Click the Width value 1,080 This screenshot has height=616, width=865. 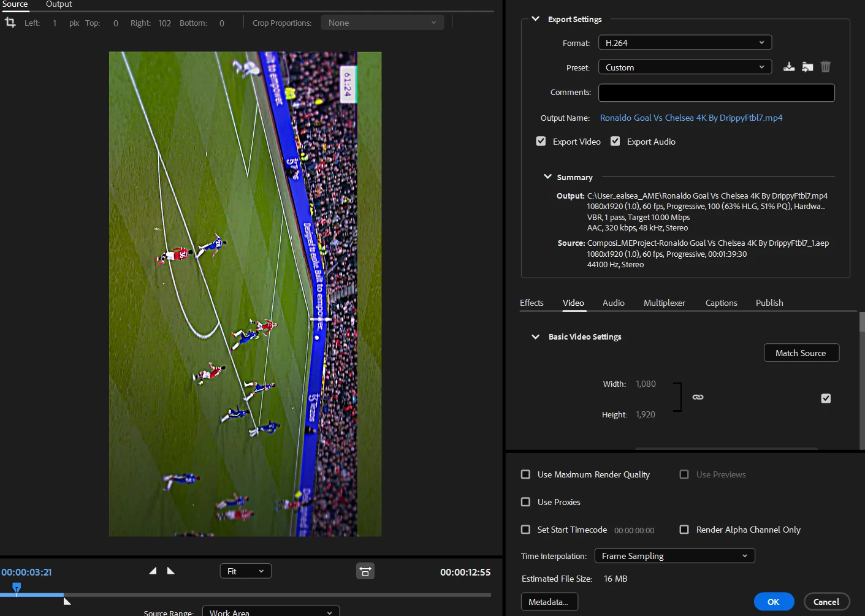click(x=646, y=384)
